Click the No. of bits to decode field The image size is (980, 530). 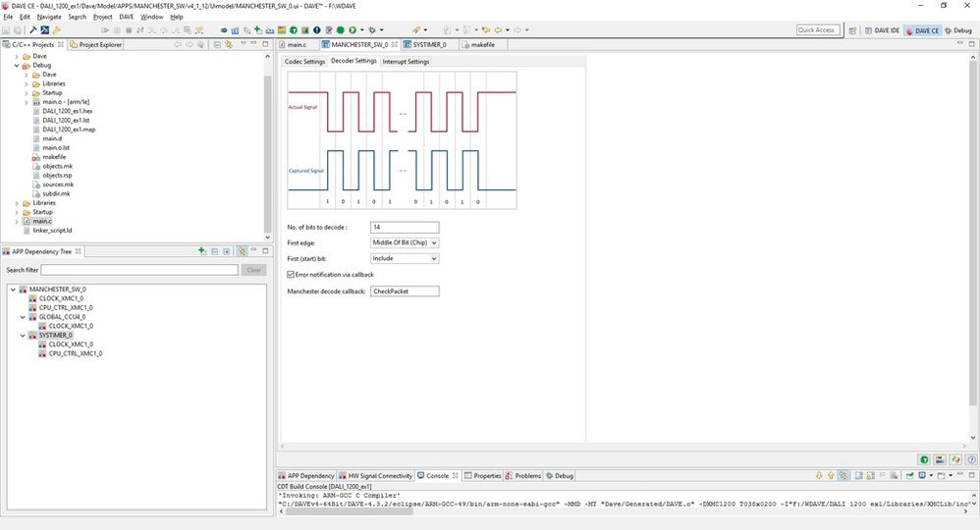(405, 227)
